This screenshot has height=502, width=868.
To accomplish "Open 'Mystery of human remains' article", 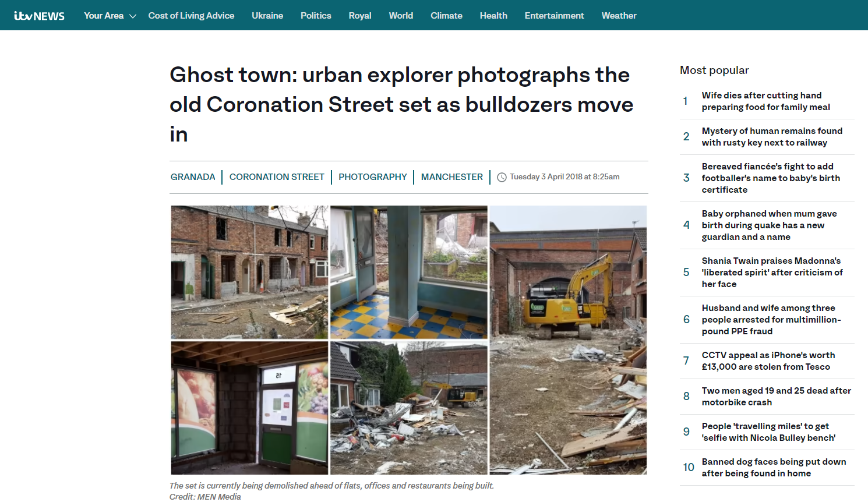I will pos(772,137).
